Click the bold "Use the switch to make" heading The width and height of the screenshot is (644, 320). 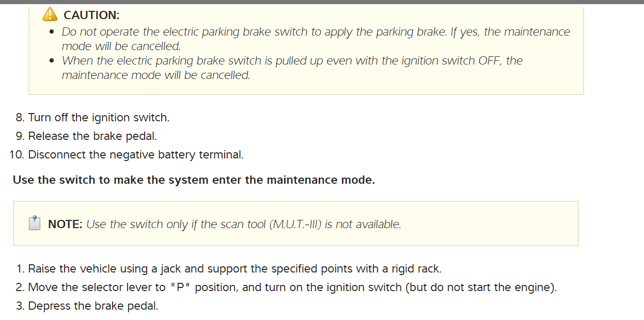click(194, 180)
